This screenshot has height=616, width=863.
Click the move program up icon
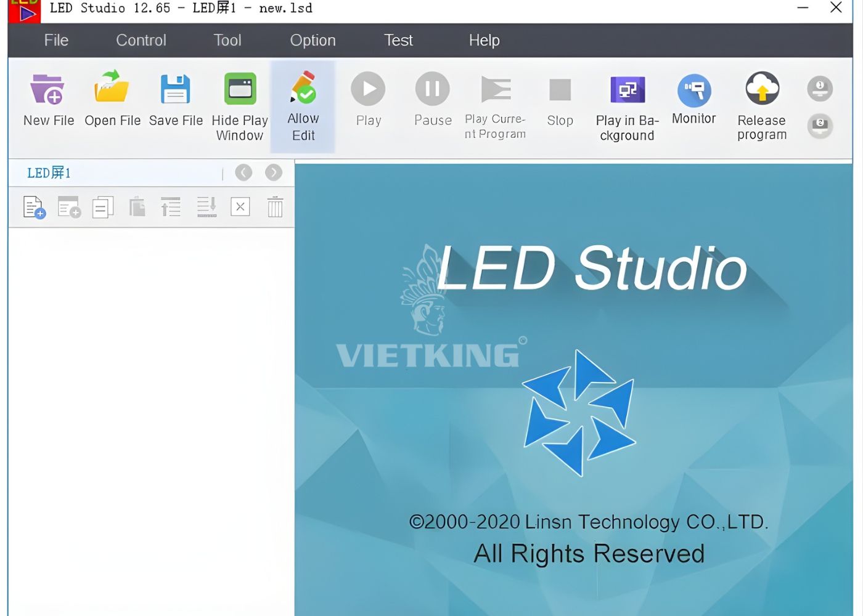[x=171, y=206]
